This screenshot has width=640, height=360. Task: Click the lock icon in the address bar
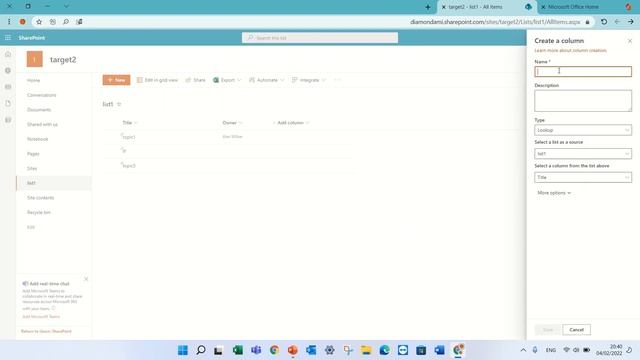tap(587, 22)
